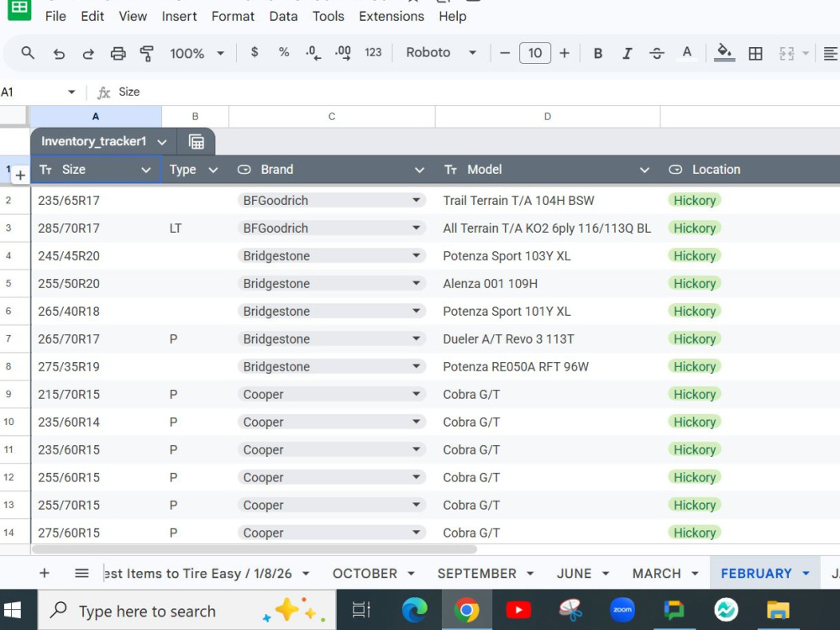Open Bridgestone dropdown in row 4
Viewport: 840px width, 630px height.
(x=417, y=255)
